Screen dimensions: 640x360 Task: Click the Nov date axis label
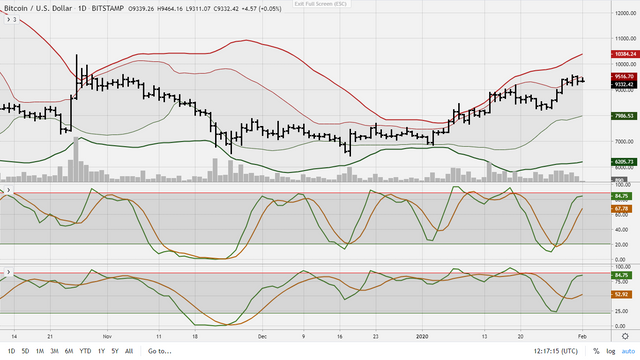pyautogui.click(x=107, y=336)
